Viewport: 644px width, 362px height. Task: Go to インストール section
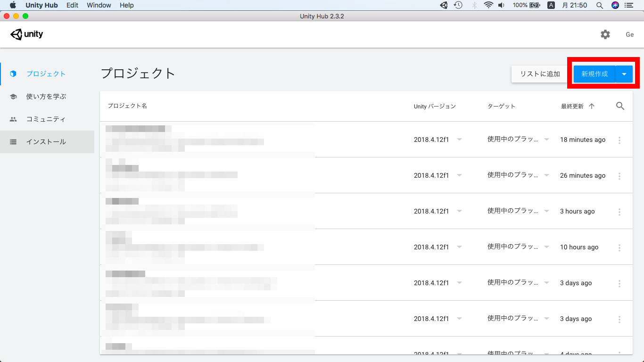[47, 142]
